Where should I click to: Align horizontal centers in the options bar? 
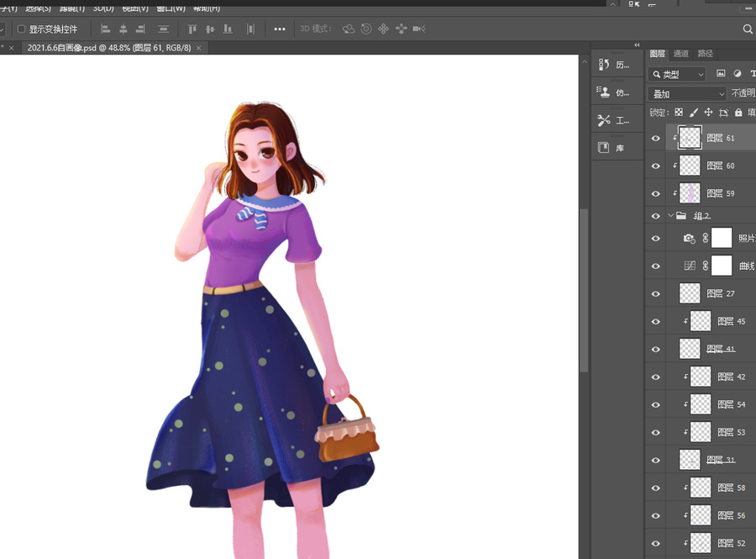point(123,29)
